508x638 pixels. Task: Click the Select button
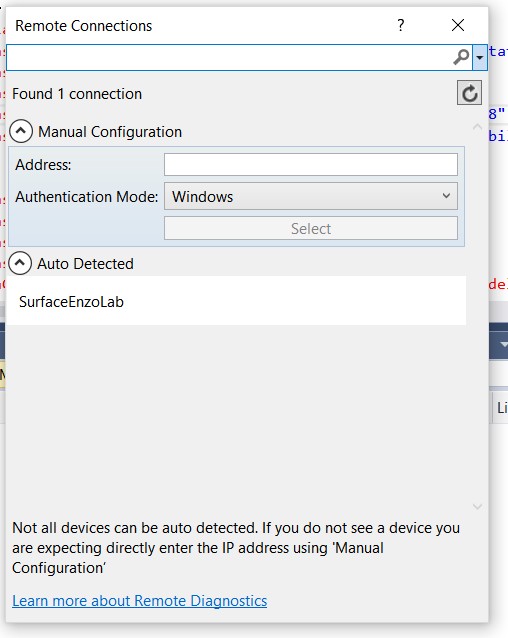coord(311,228)
